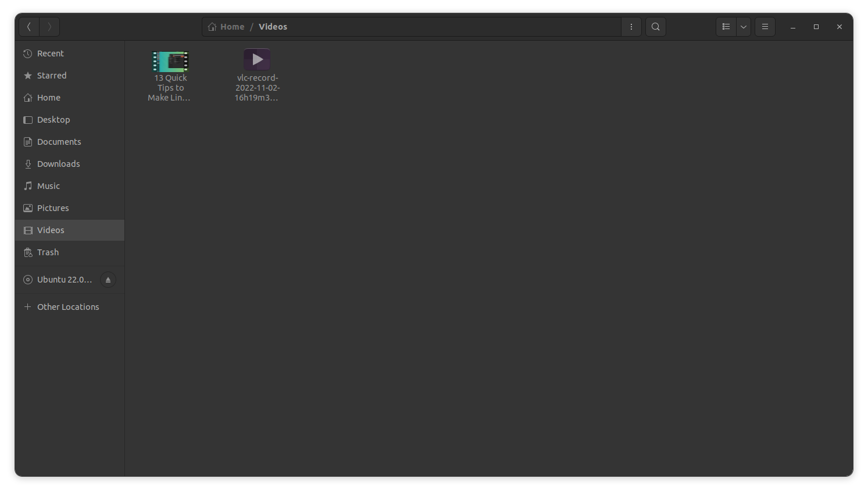Click the Documents sidebar entry

pos(59,141)
